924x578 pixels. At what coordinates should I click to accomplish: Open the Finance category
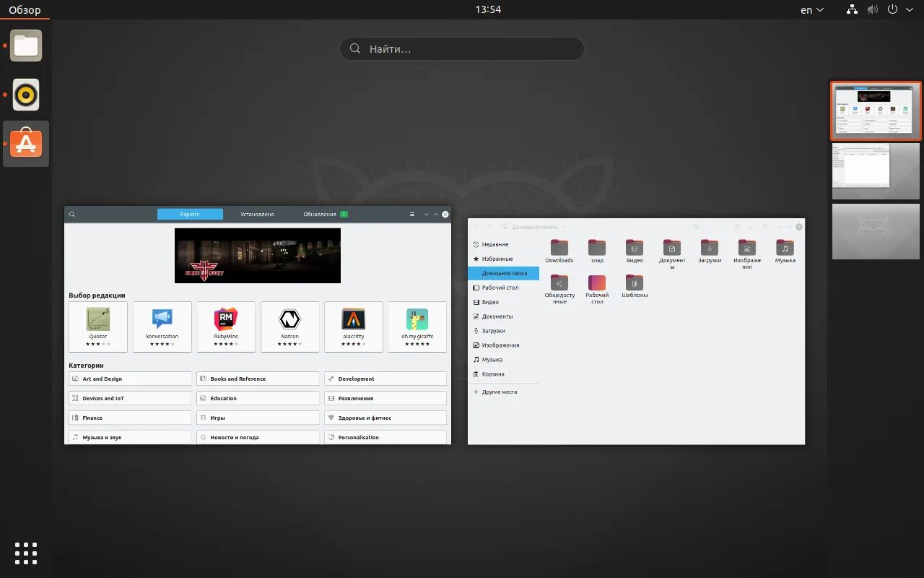[130, 417]
